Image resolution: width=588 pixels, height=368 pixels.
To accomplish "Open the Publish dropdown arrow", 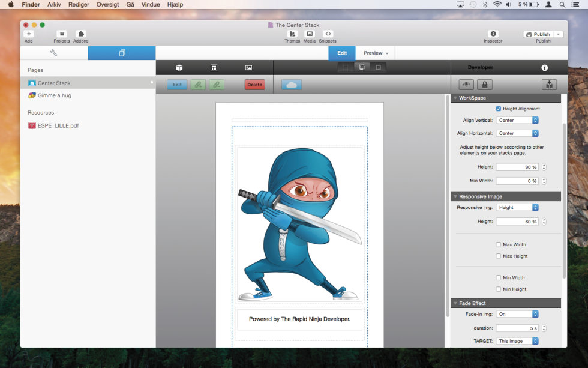I will pyautogui.click(x=559, y=34).
